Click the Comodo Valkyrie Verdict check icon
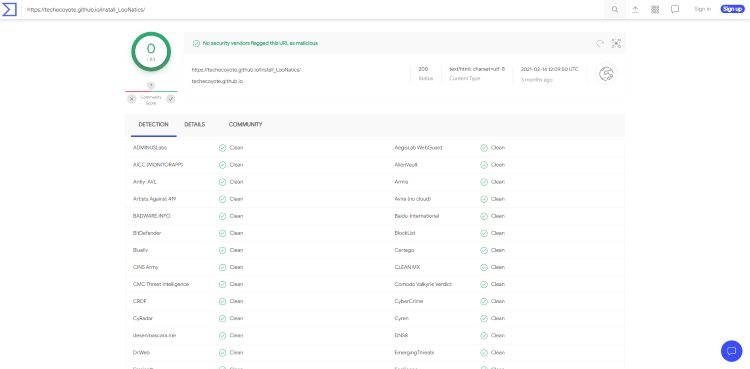This screenshot has height=369, width=750. coord(484,284)
